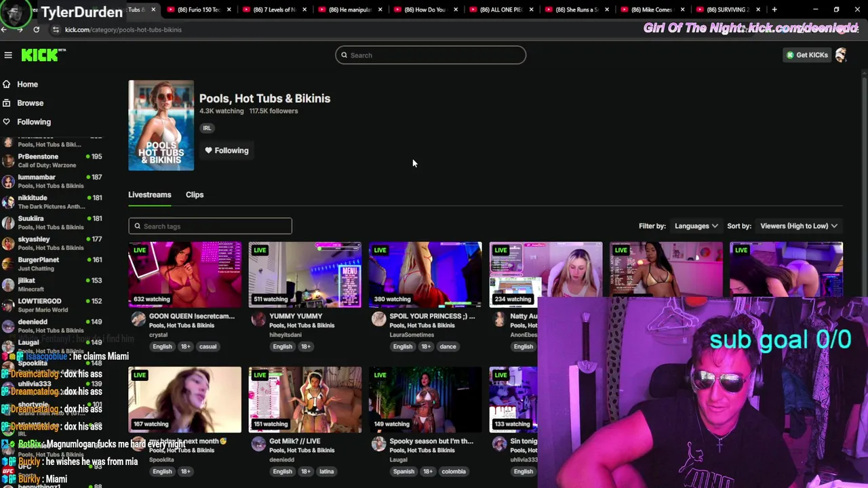
Task: Open skyashley's avatar in sidebar
Action: tap(8, 243)
